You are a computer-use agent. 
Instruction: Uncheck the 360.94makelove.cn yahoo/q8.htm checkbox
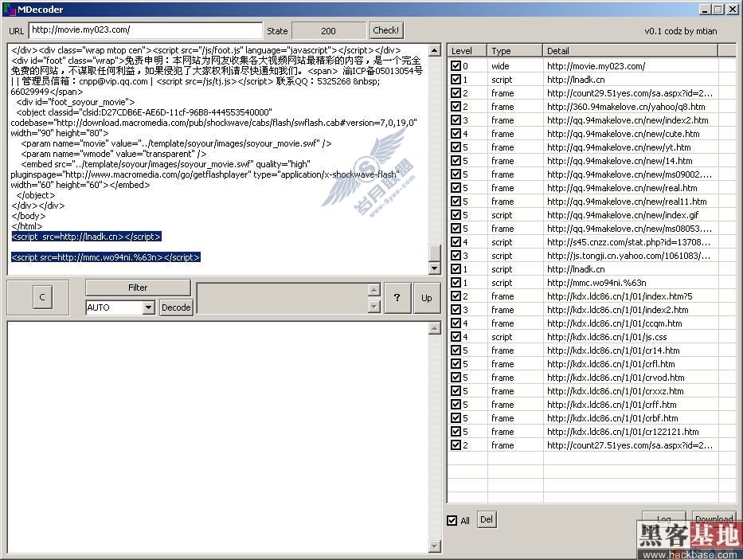pos(456,107)
